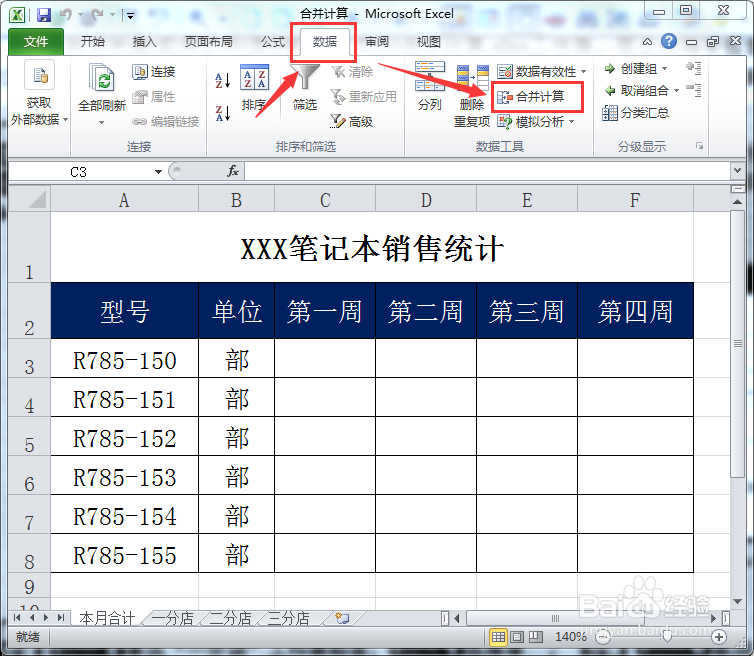The width and height of the screenshot is (754, 656).
Task: Click the zoom slider handle
Action: [x=667, y=637]
